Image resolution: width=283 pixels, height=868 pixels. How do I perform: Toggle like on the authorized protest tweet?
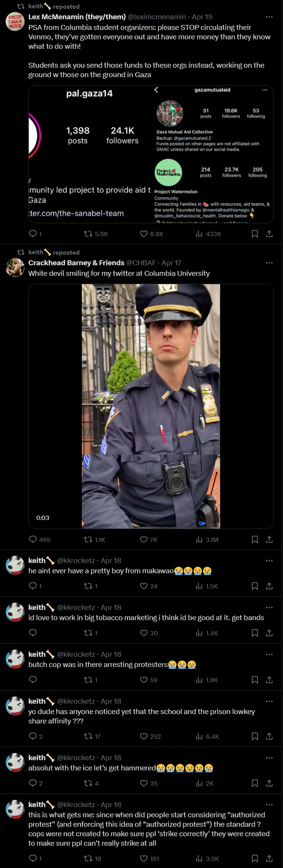(x=150, y=858)
